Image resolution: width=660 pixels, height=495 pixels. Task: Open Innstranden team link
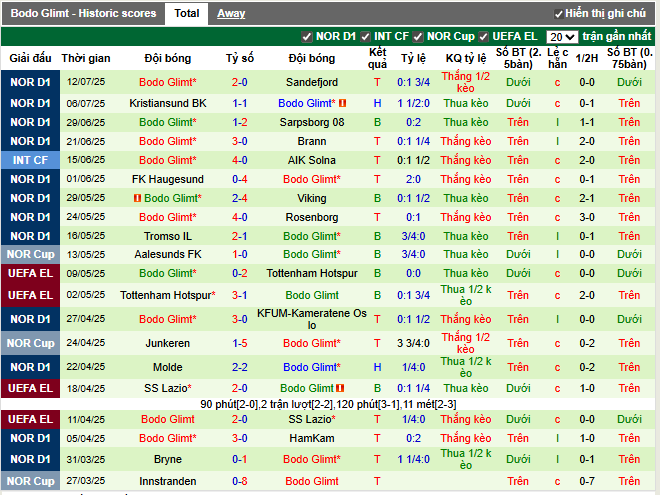click(x=168, y=481)
